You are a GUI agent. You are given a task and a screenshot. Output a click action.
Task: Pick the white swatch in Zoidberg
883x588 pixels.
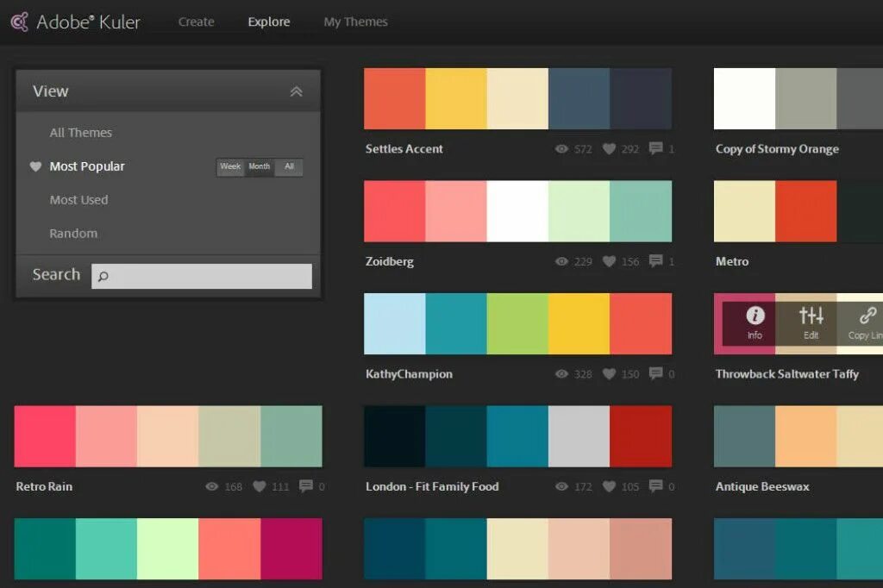517,211
